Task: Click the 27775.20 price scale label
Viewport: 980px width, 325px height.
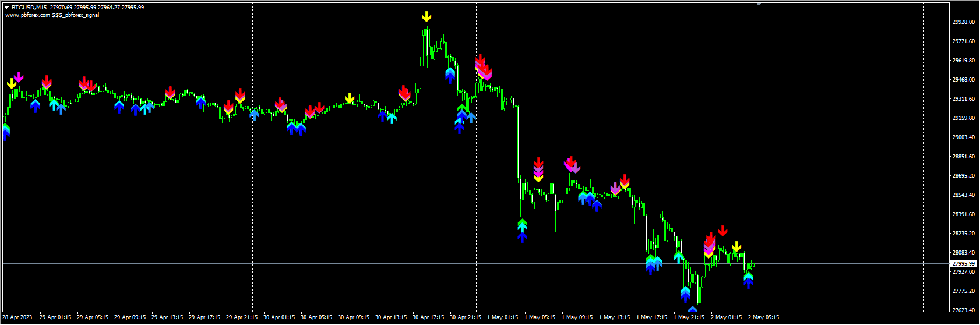Action: point(964,291)
